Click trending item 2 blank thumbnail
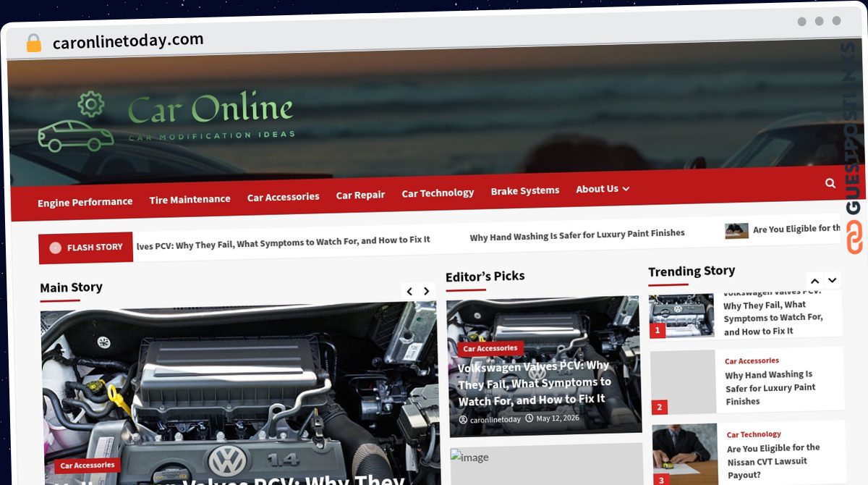This screenshot has width=868, height=485. coord(684,382)
